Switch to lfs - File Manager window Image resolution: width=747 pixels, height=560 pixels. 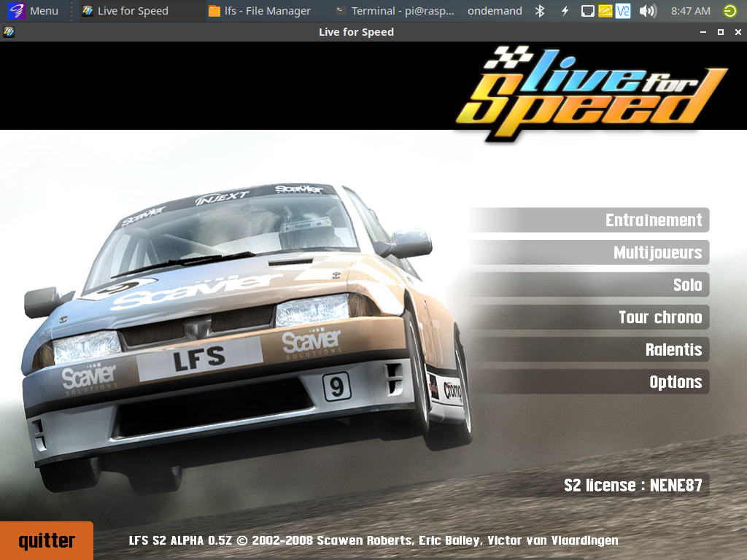click(260, 10)
